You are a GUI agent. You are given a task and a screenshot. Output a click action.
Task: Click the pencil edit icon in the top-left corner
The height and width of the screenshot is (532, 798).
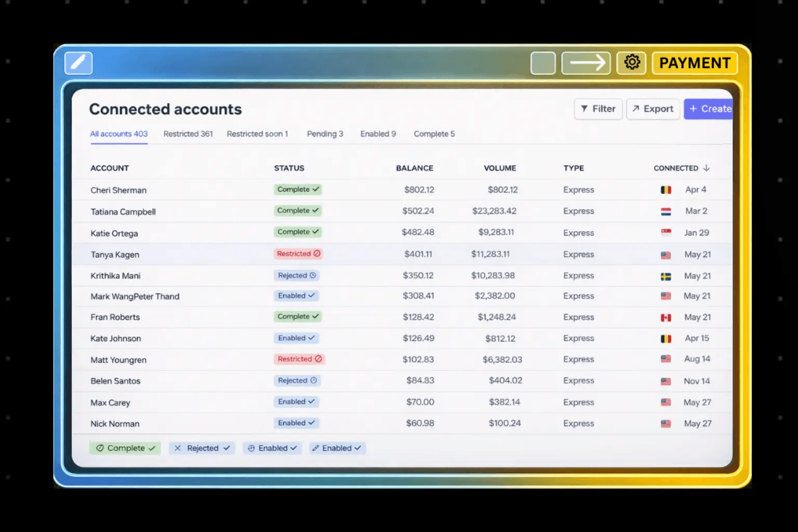[78, 62]
